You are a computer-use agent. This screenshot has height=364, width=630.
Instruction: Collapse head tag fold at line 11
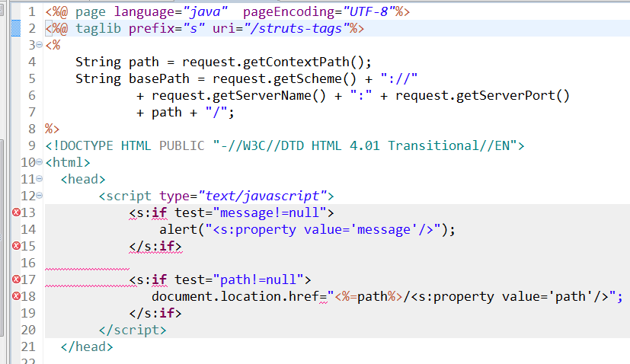click(40, 178)
